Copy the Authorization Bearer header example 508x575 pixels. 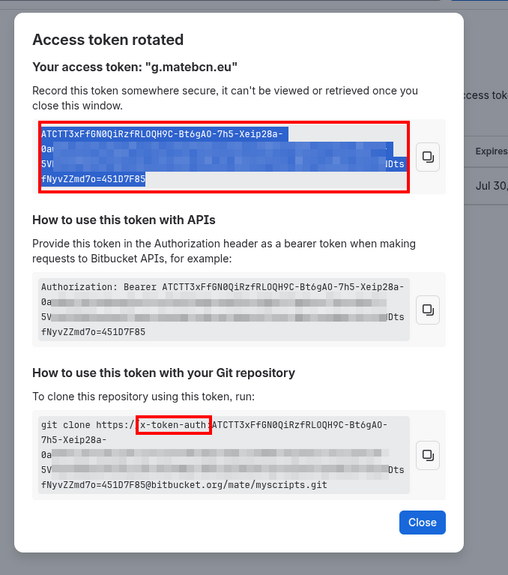point(428,310)
